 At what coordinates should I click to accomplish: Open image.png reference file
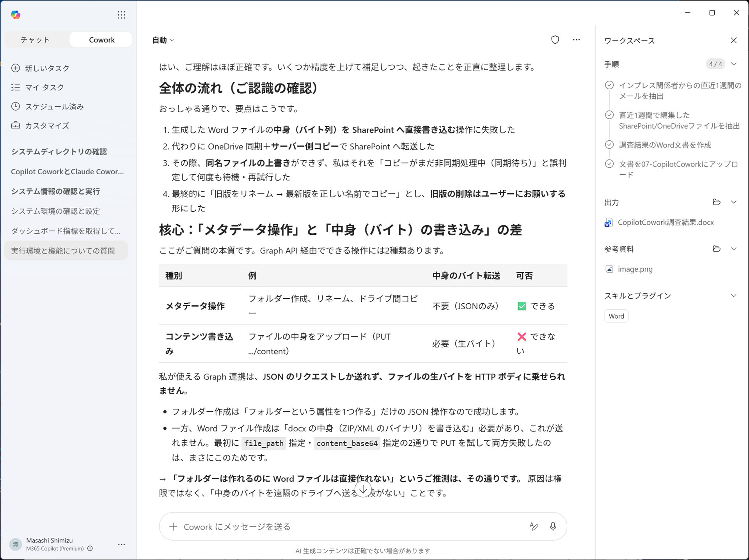click(x=635, y=269)
